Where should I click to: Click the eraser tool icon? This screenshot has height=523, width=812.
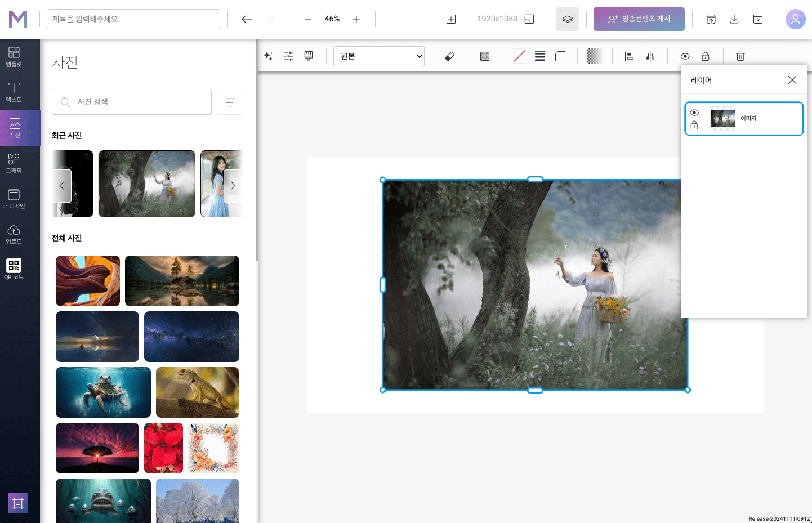pos(449,56)
